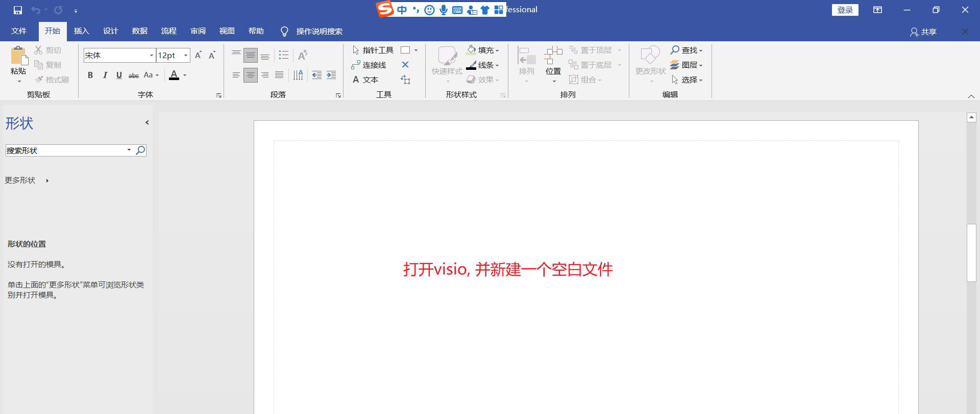The width and height of the screenshot is (980, 414).
Task: Toggle the bullet list button
Action: [x=284, y=55]
